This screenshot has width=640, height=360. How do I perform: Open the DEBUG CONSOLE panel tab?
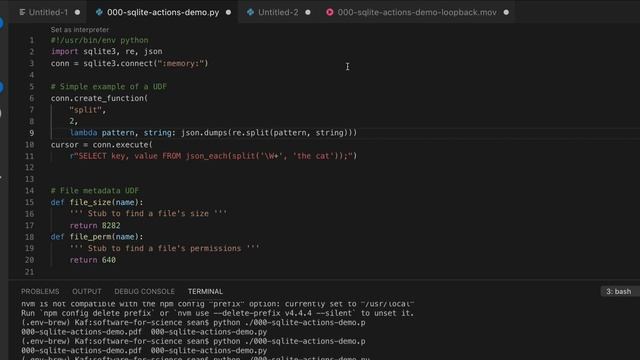tap(144, 291)
